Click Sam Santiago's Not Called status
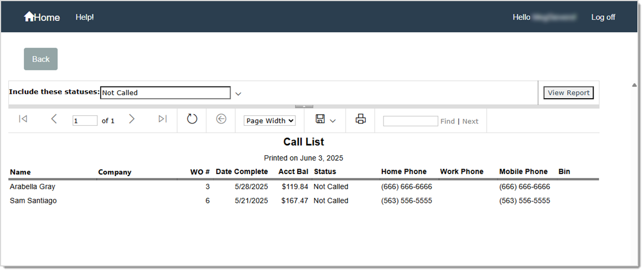This screenshot has width=644, height=272. tap(331, 201)
